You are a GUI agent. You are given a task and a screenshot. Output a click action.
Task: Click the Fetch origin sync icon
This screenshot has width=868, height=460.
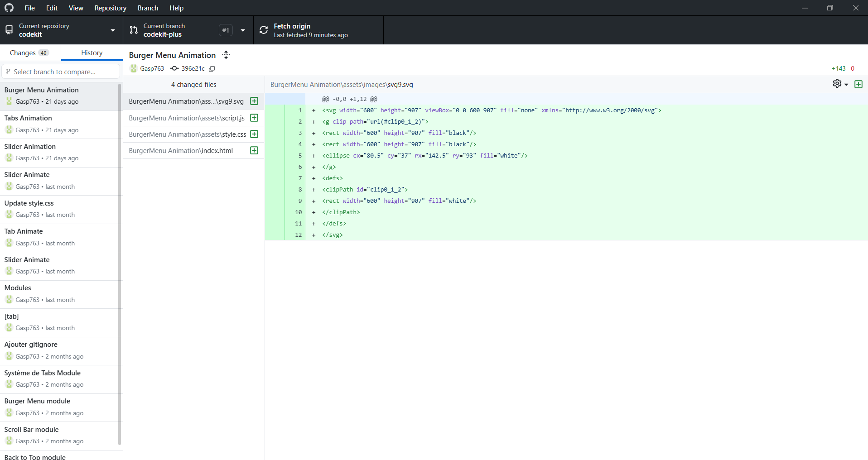(264, 30)
